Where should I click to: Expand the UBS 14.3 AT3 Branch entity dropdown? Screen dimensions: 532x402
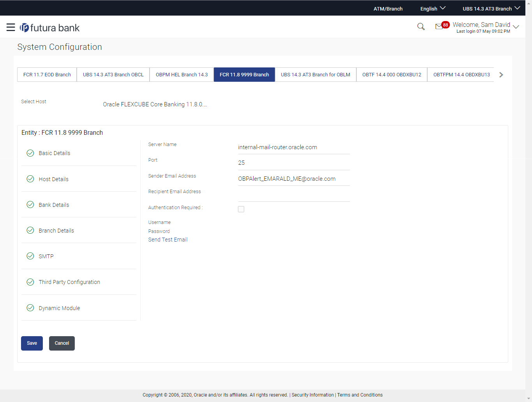[491, 9]
